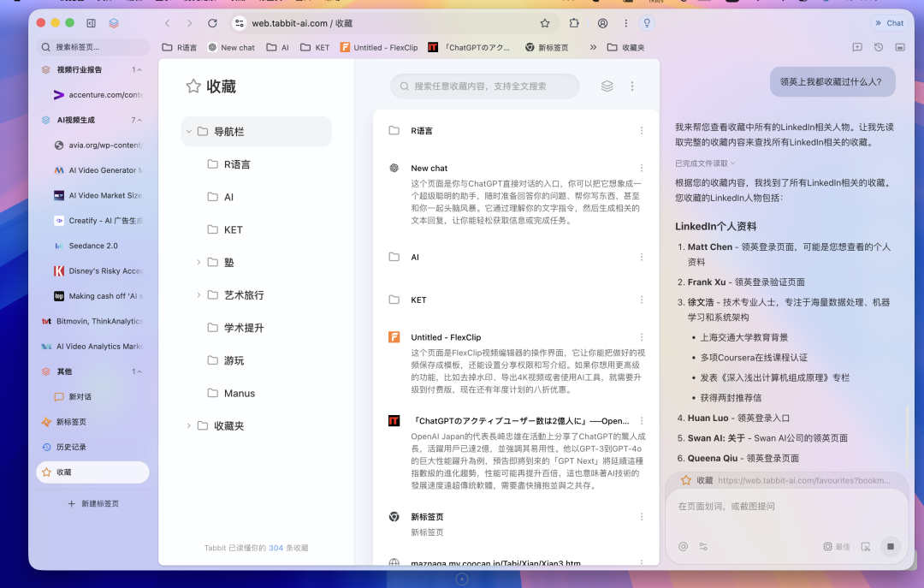Click the screenshot capture icon in chat input
924x588 pixels.
point(866,547)
